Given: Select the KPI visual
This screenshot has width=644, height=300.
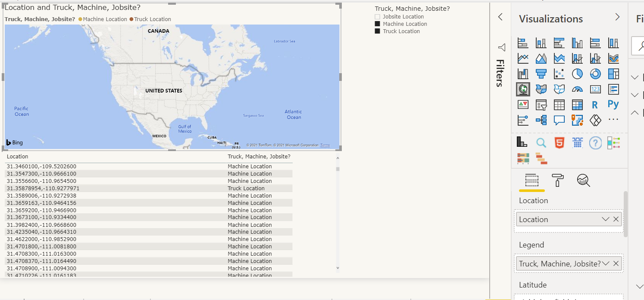Looking at the screenshot, I should [523, 105].
